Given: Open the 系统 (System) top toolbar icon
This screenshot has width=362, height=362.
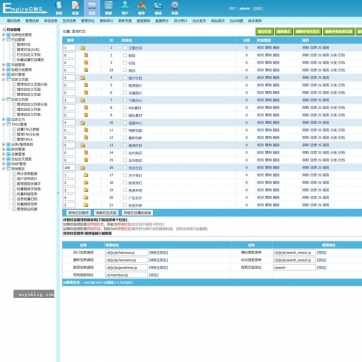Looking at the screenshot, I should [x=59, y=8].
